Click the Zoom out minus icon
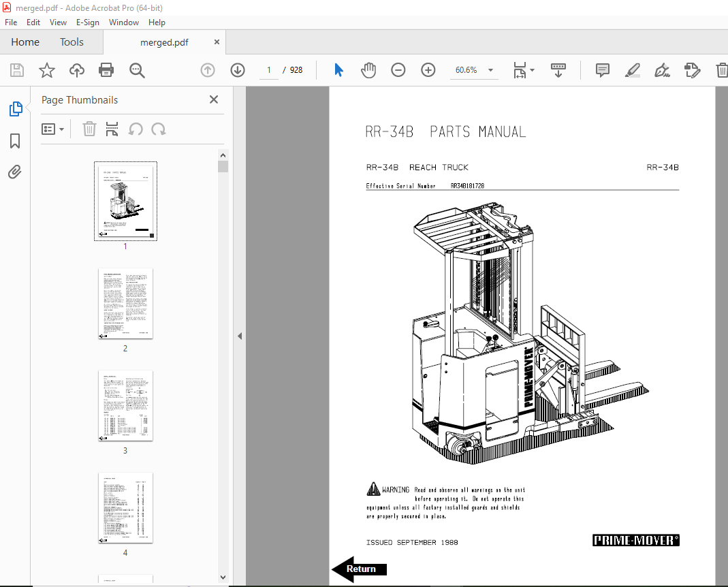Viewport: 728px width, 587px height. pyautogui.click(x=398, y=70)
